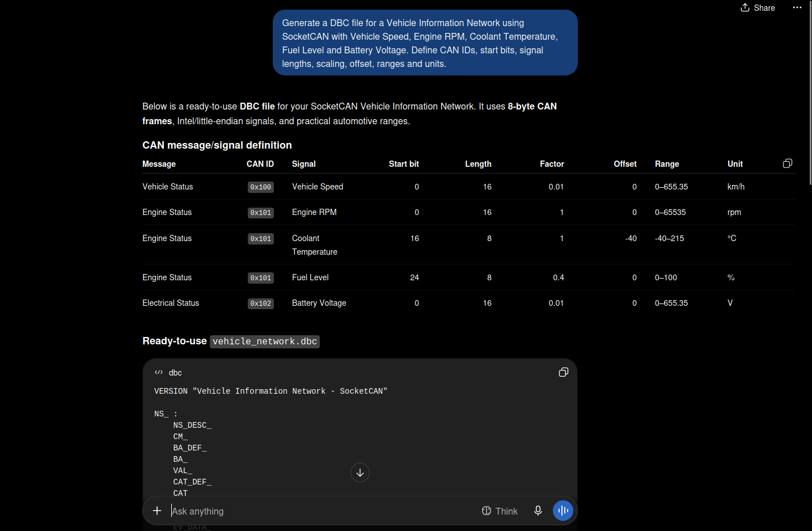
Task: Toggle Think mode
Action: (500, 511)
